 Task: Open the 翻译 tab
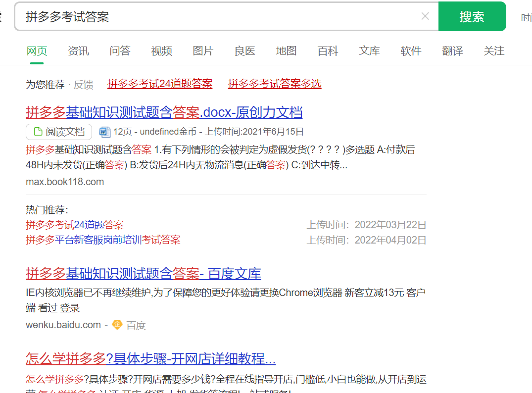click(452, 51)
